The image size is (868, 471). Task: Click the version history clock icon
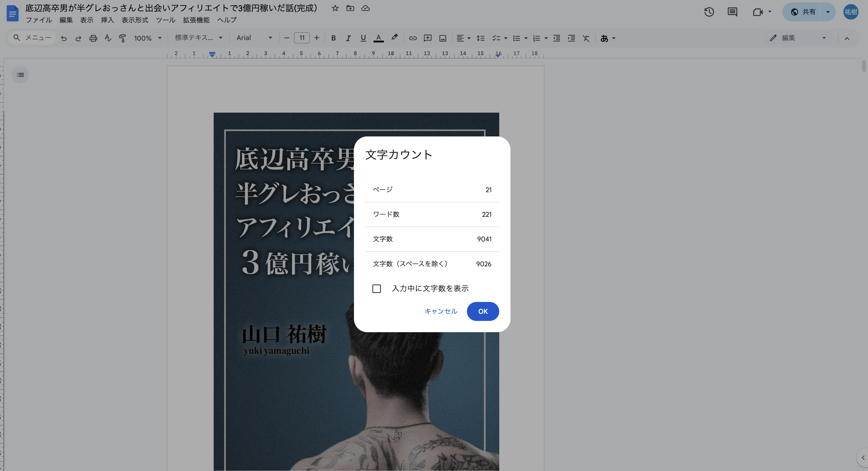(709, 12)
